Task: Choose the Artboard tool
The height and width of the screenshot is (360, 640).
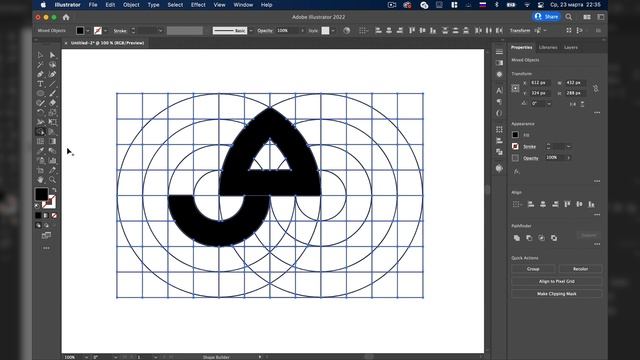Action: [40, 170]
